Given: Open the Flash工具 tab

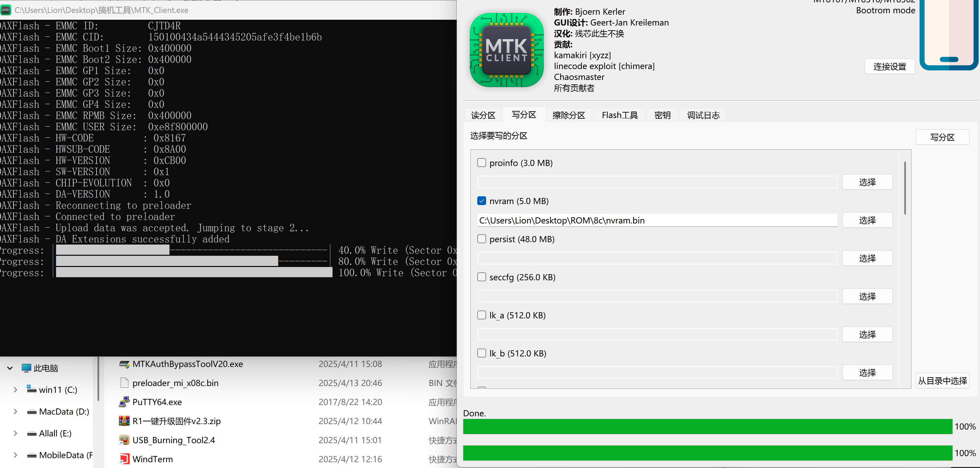Looking at the screenshot, I should click(x=619, y=115).
